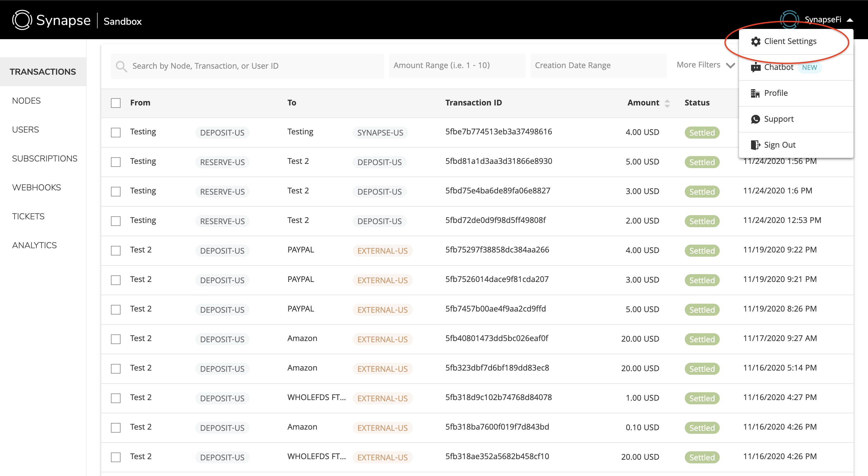The image size is (868, 476).
Task: Click the Profile building icon
Action: pyautogui.click(x=756, y=93)
